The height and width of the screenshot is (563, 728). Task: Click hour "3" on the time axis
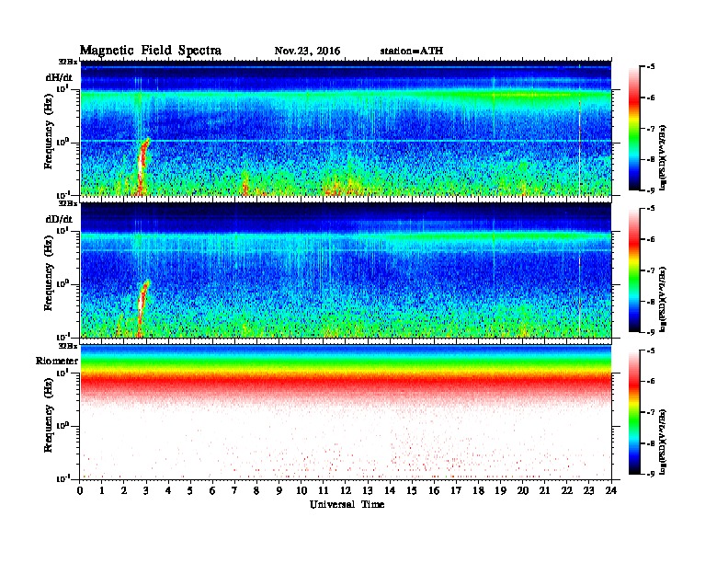pos(147,490)
